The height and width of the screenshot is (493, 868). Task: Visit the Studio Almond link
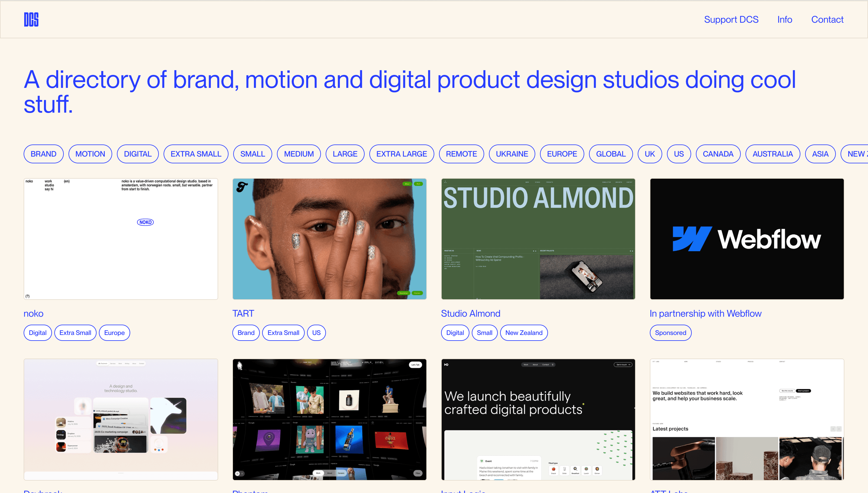[470, 313]
